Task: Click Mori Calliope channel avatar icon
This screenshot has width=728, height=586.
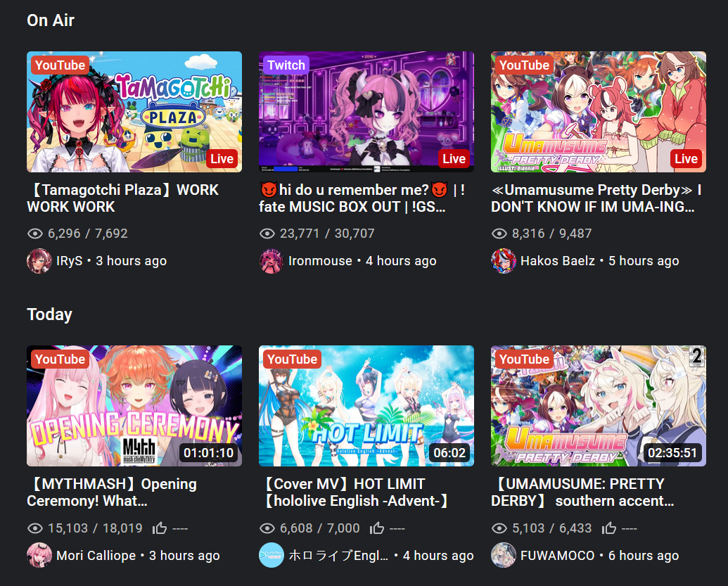Action: (x=39, y=555)
